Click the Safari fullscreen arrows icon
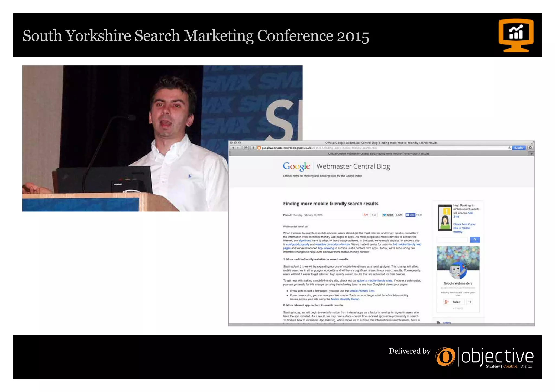This screenshot has width=555, height=392. 532,142
